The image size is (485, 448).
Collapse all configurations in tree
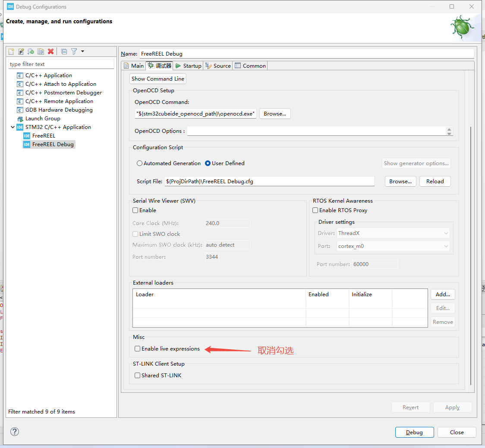(64, 51)
